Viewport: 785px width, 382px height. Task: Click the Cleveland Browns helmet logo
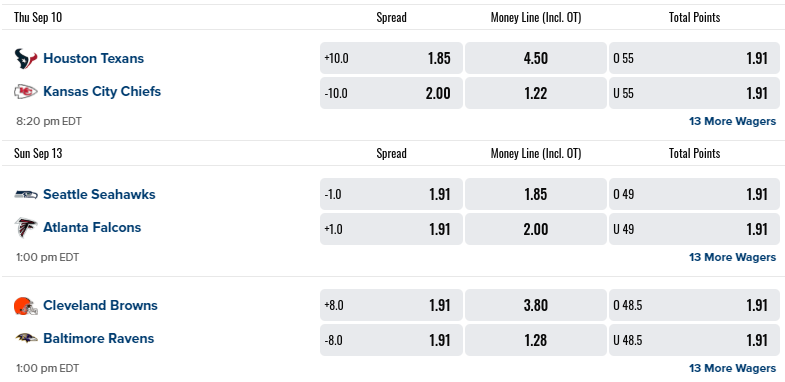(x=26, y=306)
